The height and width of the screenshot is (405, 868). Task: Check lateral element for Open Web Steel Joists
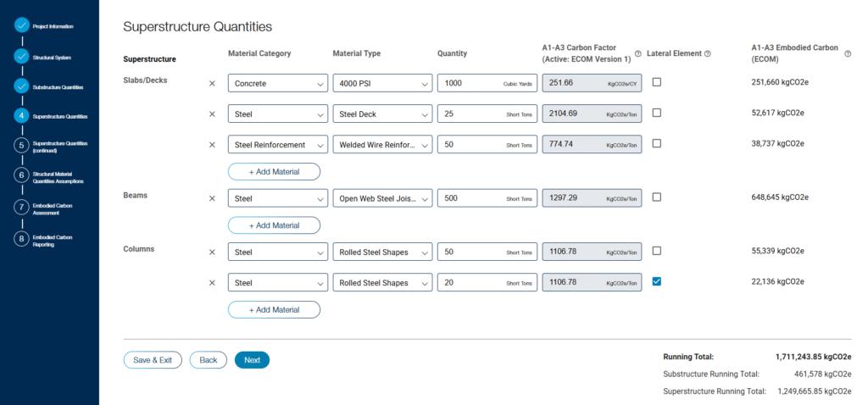[x=656, y=197]
